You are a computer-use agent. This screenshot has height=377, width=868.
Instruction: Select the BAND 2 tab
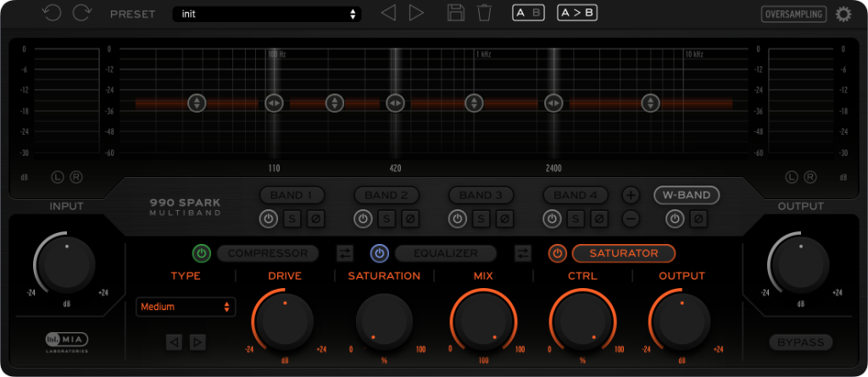[x=387, y=195]
